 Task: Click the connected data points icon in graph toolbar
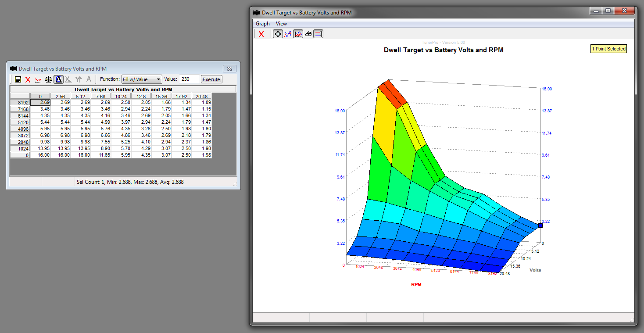pos(288,34)
